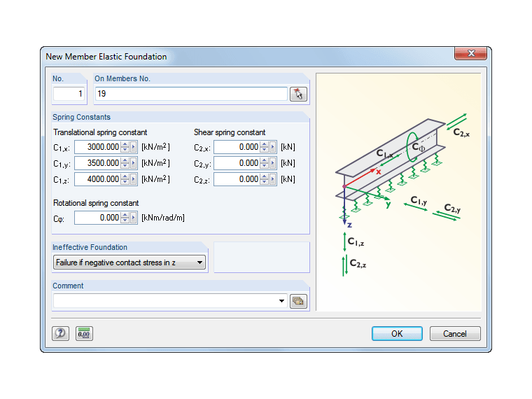Image resolution: width=532 pixels, height=399 pixels.
Task: Click the 'Shear spring constant' label
Action: point(230,132)
